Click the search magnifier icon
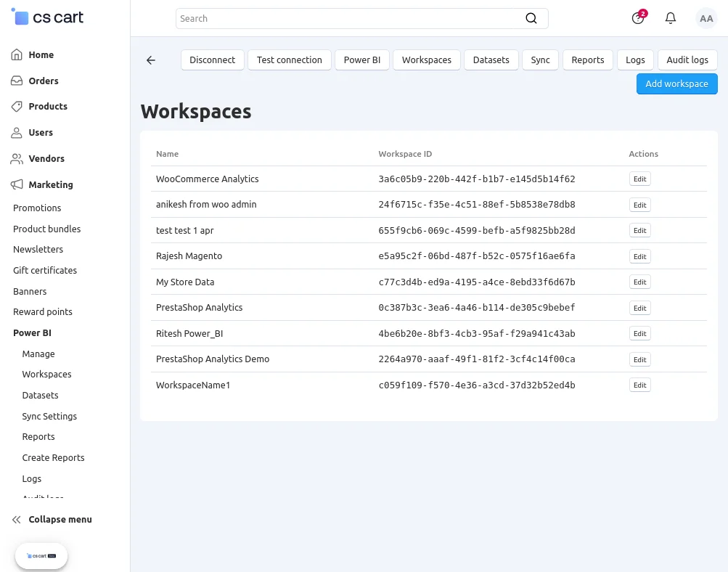This screenshot has width=728, height=572. 531,18
